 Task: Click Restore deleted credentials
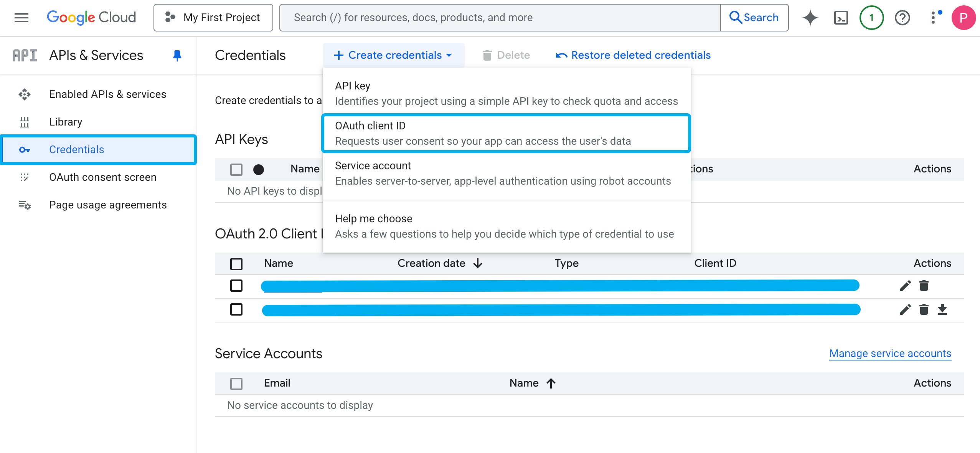pyautogui.click(x=640, y=55)
